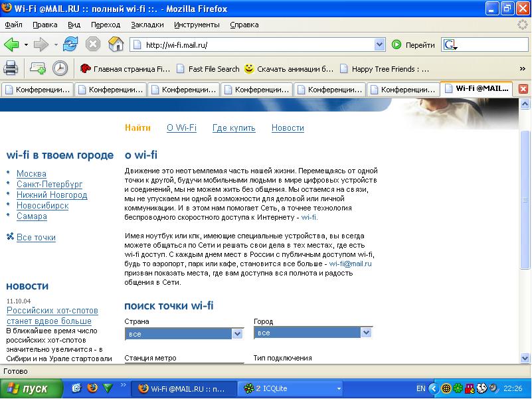Open the Fast File Search bookmark

click(209, 69)
